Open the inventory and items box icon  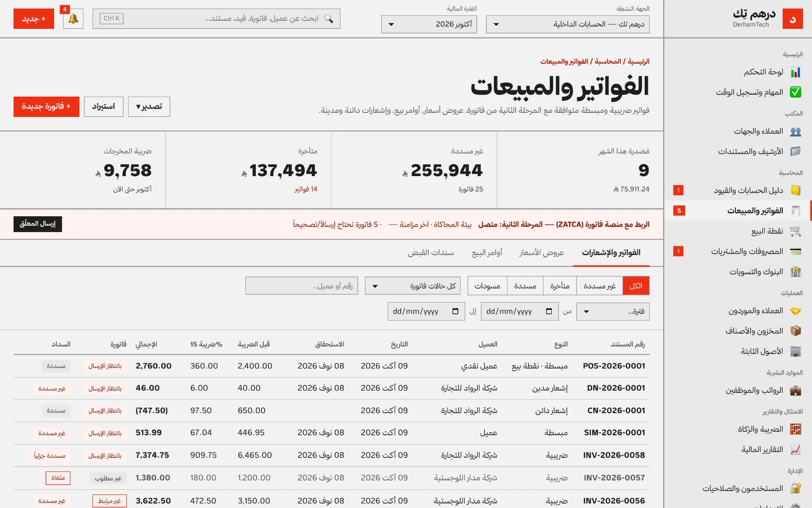tap(795, 331)
